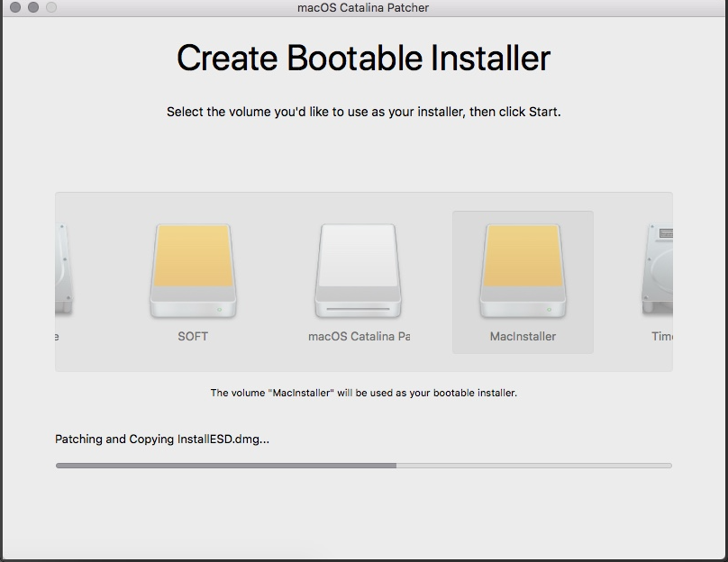Click the "Patching and Copying InstallESD.dmg" status text

coord(162,440)
